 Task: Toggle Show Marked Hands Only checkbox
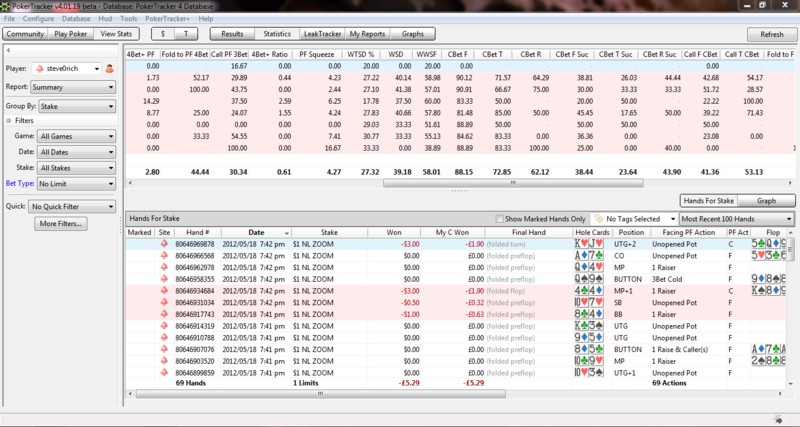click(x=500, y=219)
